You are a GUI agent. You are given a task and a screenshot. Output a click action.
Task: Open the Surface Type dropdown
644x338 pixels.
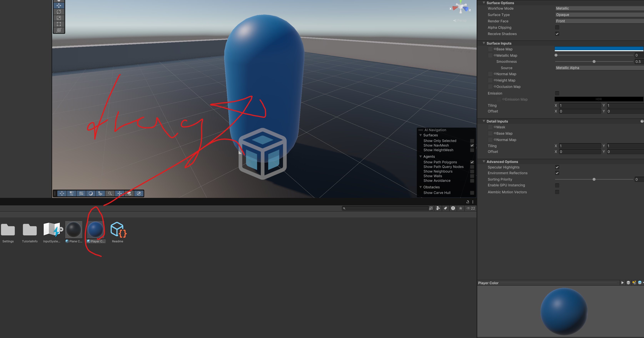(599, 15)
